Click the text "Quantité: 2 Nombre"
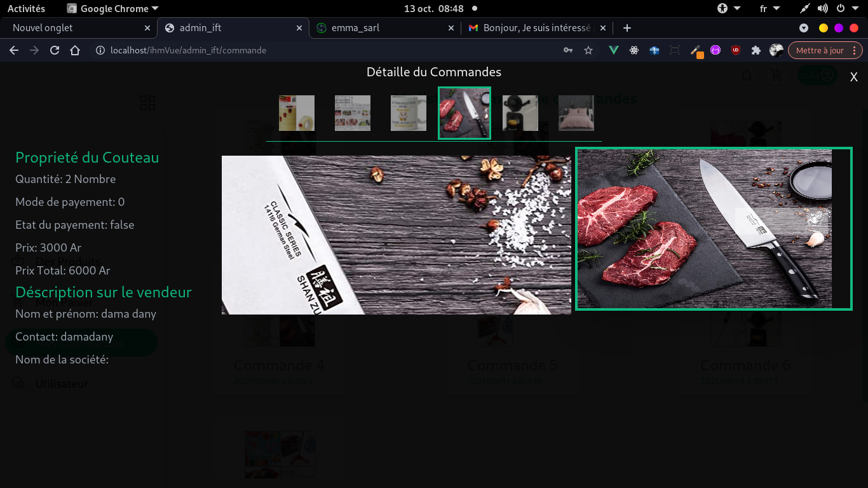This screenshot has width=868, height=488. [65, 179]
